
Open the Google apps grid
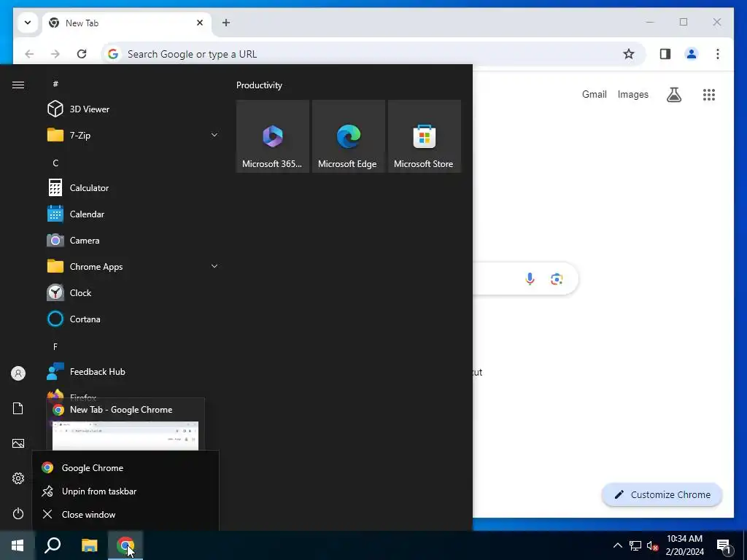pyautogui.click(x=708, y=95)
